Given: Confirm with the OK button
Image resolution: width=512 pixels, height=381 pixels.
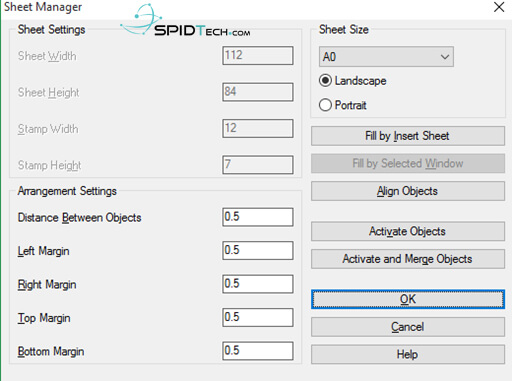Looking at the screenshot, I should click(x=408, y=299).
